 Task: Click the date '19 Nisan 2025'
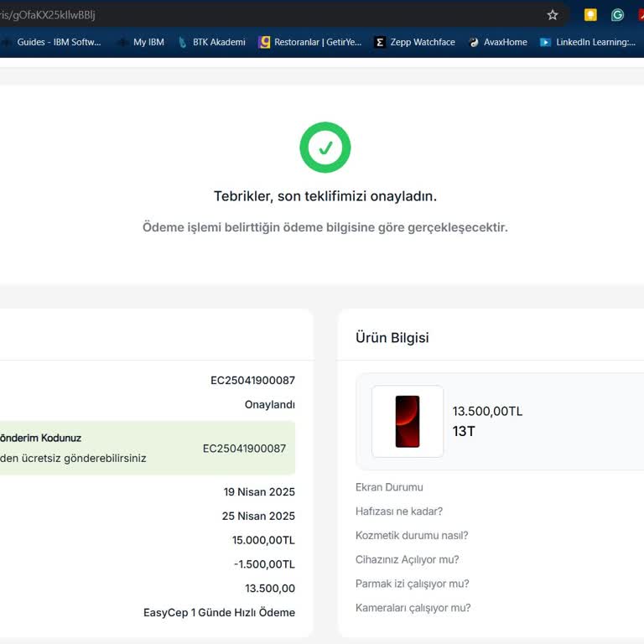pos(259,492)
